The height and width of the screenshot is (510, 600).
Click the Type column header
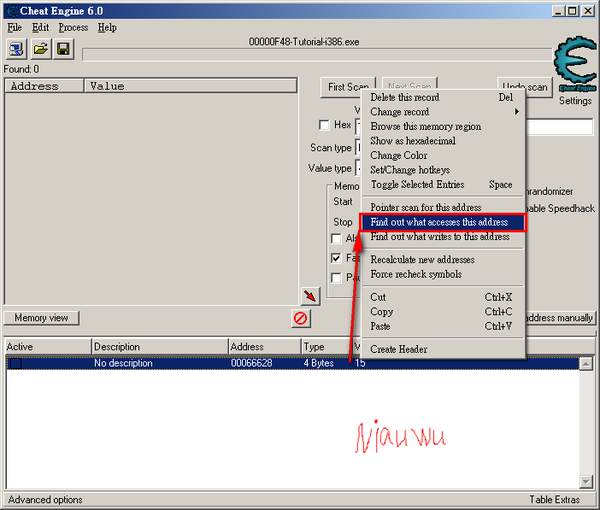pyautogui.click(x=325, y=347)
